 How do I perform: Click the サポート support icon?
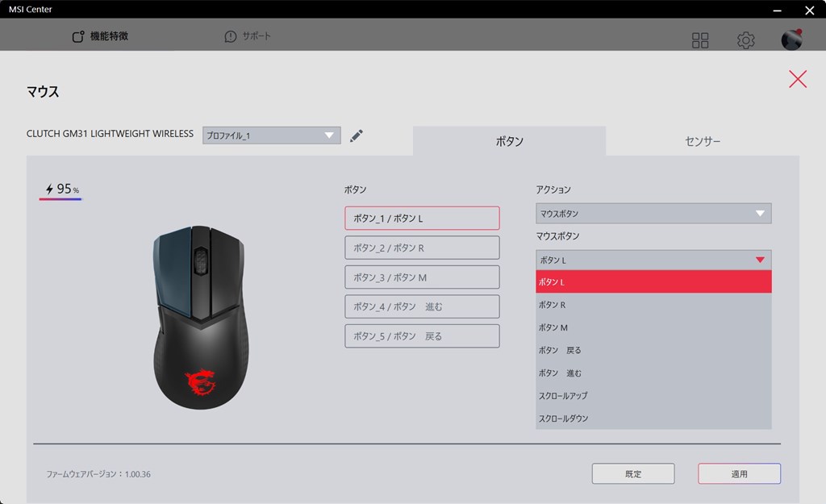230,36
